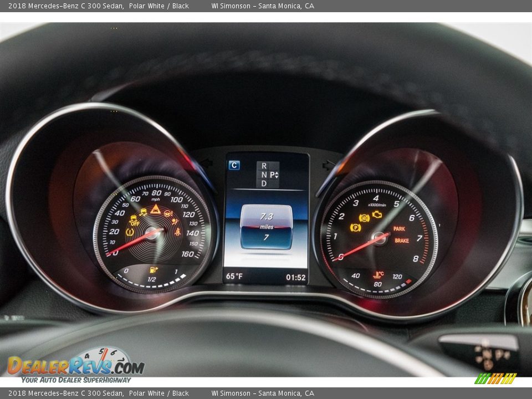
Task: Click the 65 °F outside temperature reading
Action: (x=234, y=277)
